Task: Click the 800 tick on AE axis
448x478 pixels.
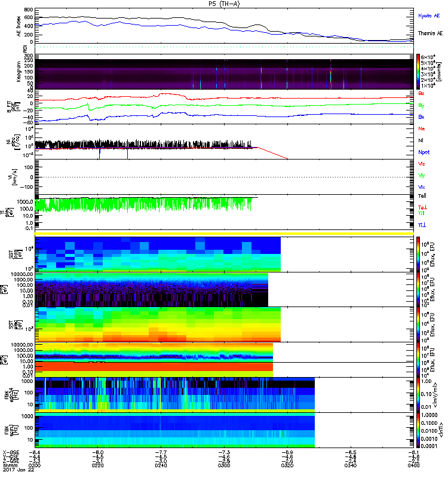Action: pyautogui.click(x=29, y=10)
